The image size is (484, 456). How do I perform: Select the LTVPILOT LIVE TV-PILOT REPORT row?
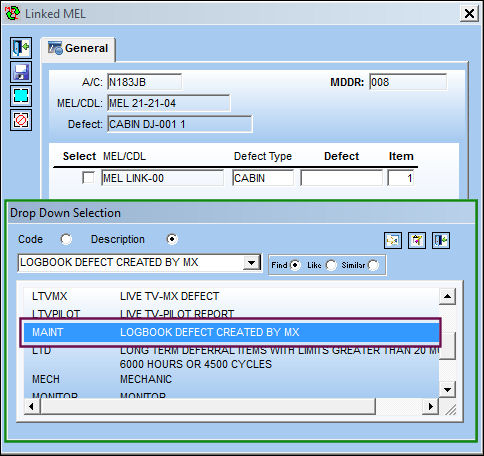(231, 313)
